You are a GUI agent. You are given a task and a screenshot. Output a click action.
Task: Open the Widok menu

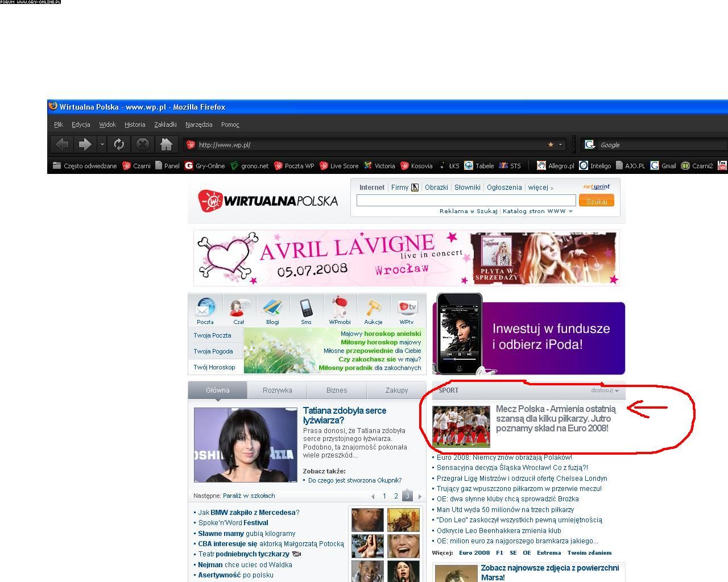point(107,124)
